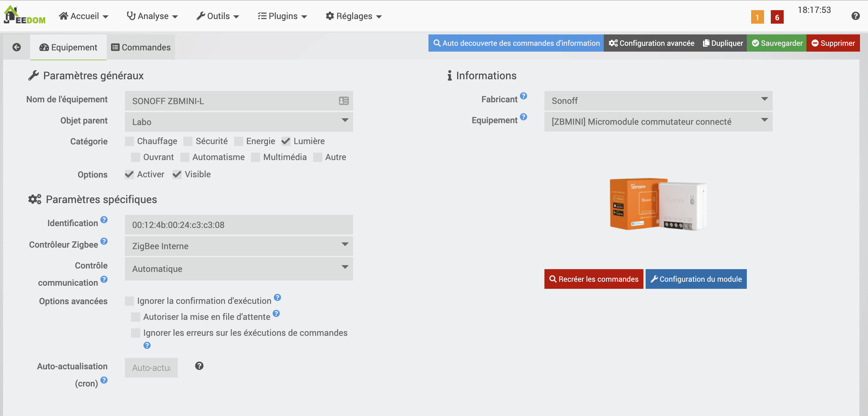Click Recréer les commandes button
Screen dimensions: 868x416
[x=594, y=279]
